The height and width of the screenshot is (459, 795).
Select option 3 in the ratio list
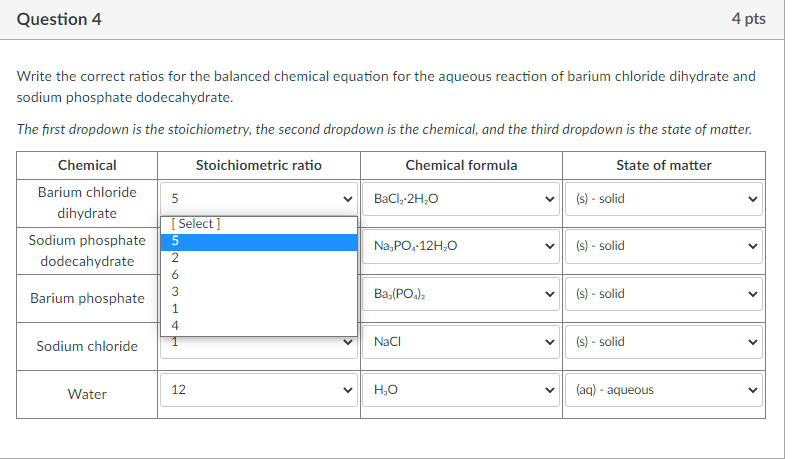tap(257, 291)
